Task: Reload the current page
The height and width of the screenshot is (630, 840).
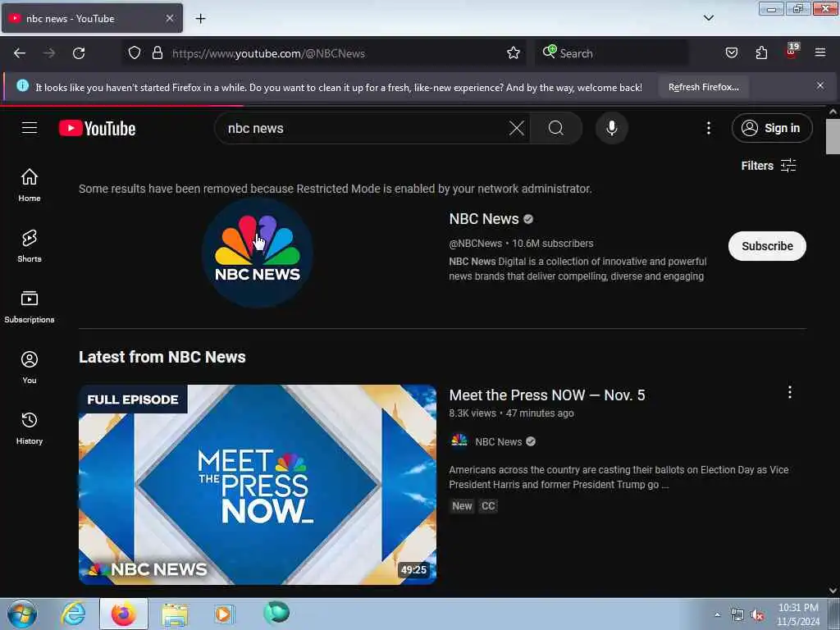Action: [x=79, y=53]
